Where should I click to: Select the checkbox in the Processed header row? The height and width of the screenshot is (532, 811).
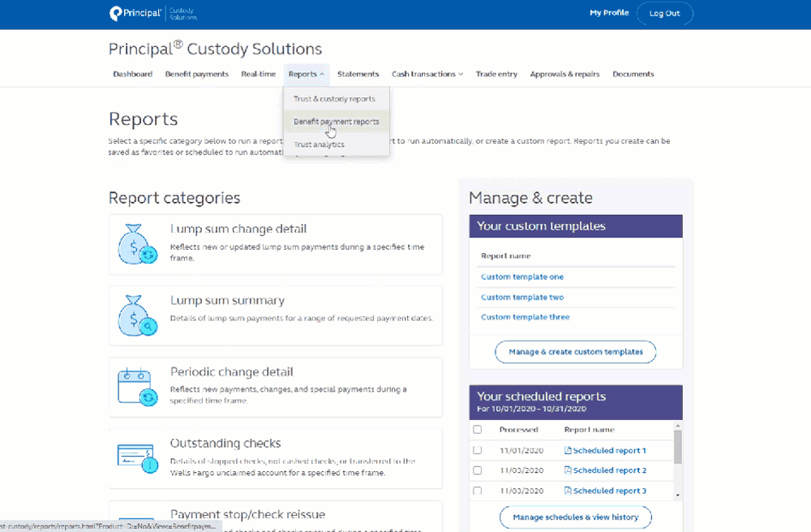[477, 429]
